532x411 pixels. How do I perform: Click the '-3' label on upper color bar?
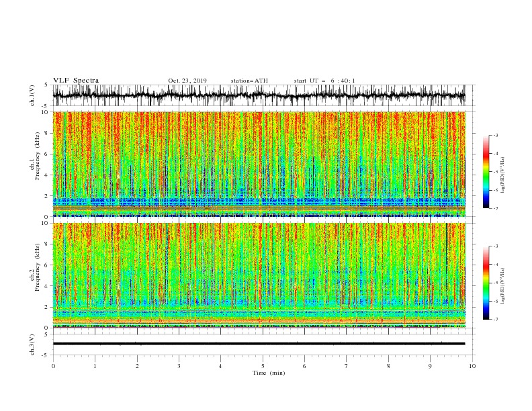(495, 135)
